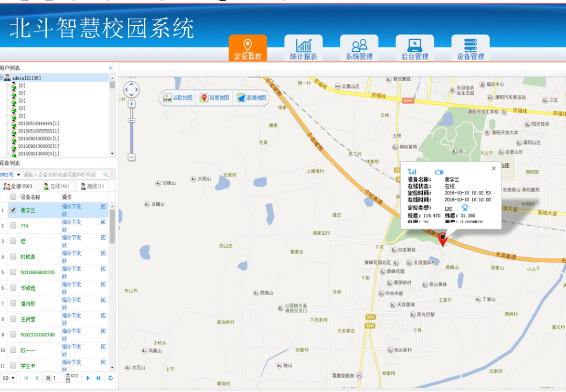Select user 20160518555555[1] in tree
The height and width of the screenshot is (392, 566).
39,131
